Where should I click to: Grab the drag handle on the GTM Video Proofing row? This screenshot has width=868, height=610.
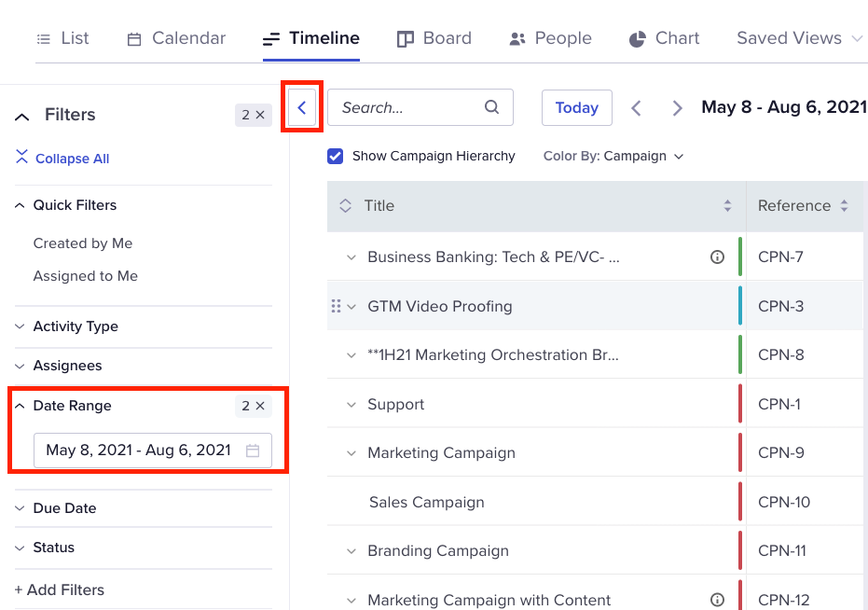click(x=336, y=306)
